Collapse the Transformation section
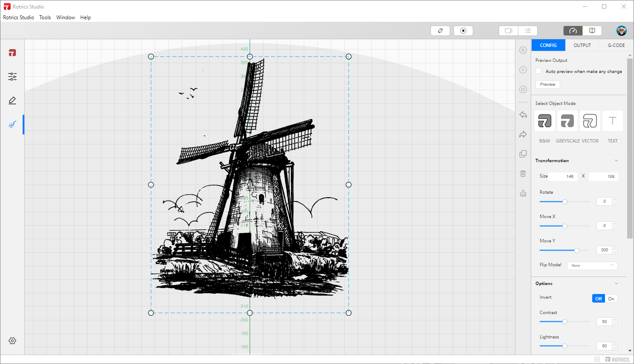 [617, 160]
